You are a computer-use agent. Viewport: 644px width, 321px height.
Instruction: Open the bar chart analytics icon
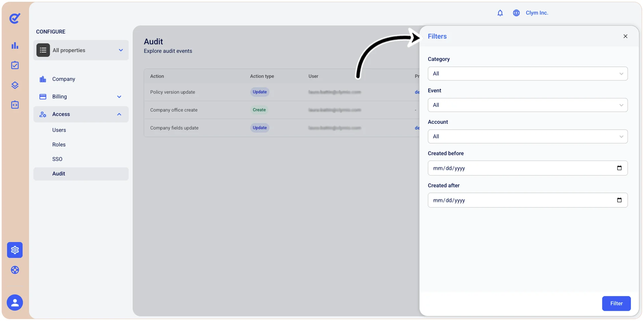tap(15, 46)
